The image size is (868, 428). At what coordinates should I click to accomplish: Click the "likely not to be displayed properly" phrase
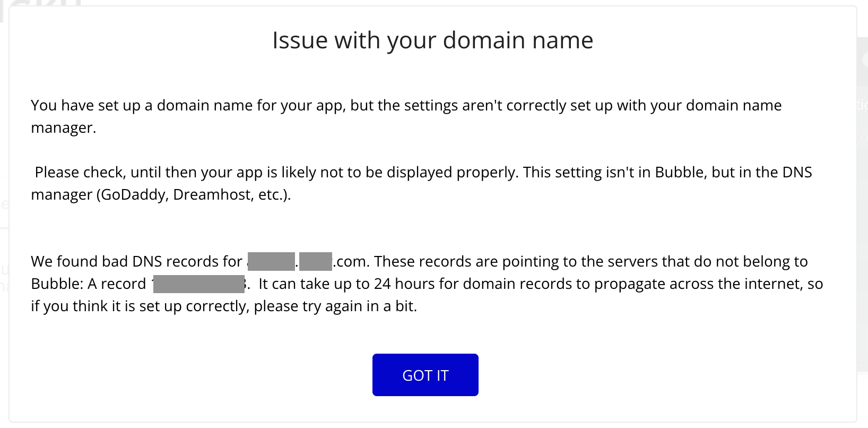click(399, 173)
